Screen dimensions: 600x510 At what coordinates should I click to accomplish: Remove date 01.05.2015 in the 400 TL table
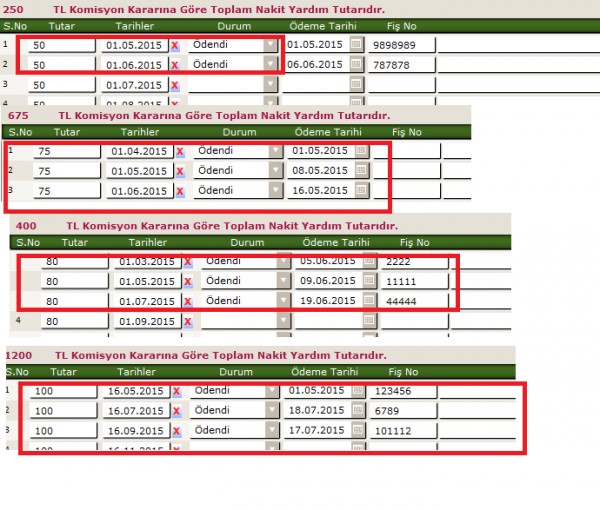pyautogui.click(x=188, y=282)
